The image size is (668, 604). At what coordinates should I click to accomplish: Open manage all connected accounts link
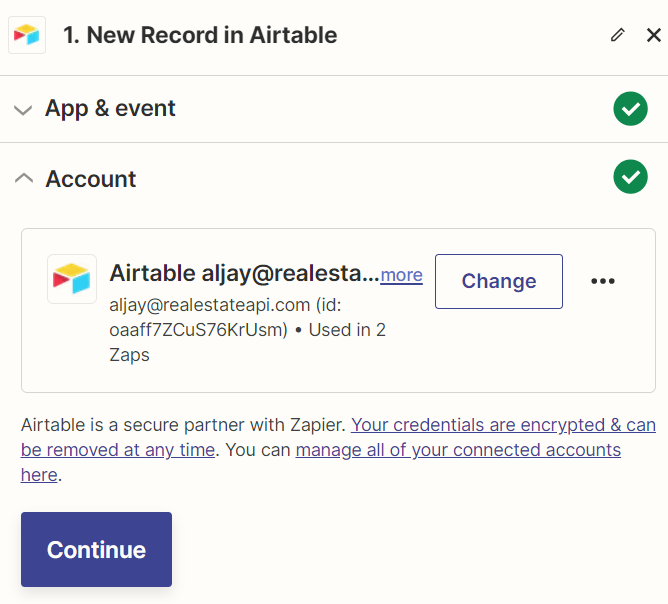458,450
